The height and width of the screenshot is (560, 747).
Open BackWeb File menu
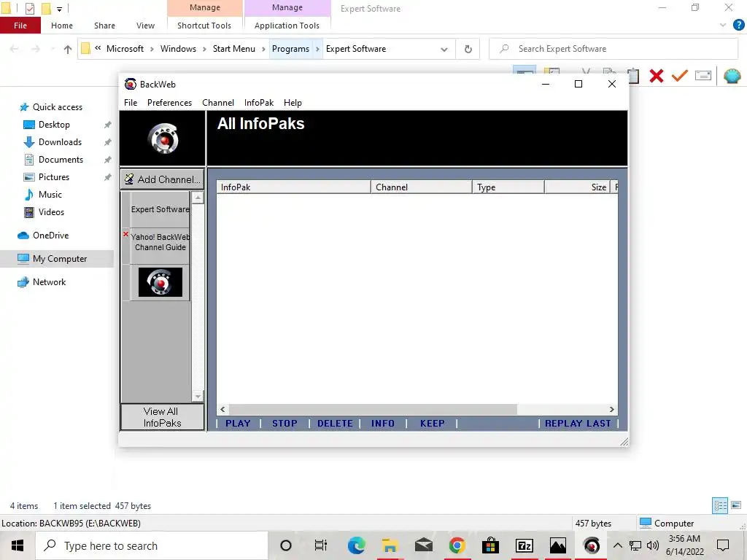coord(131,103)
